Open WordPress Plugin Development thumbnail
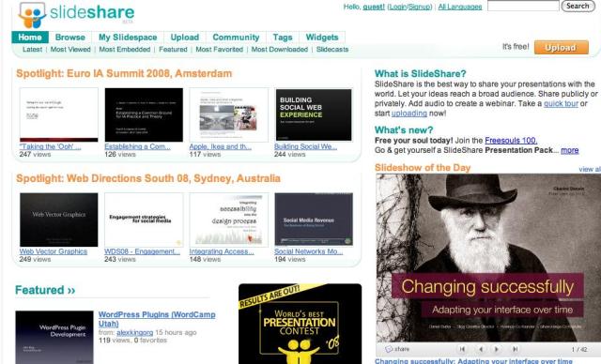The image size is (601, 364). click(54, 337)
